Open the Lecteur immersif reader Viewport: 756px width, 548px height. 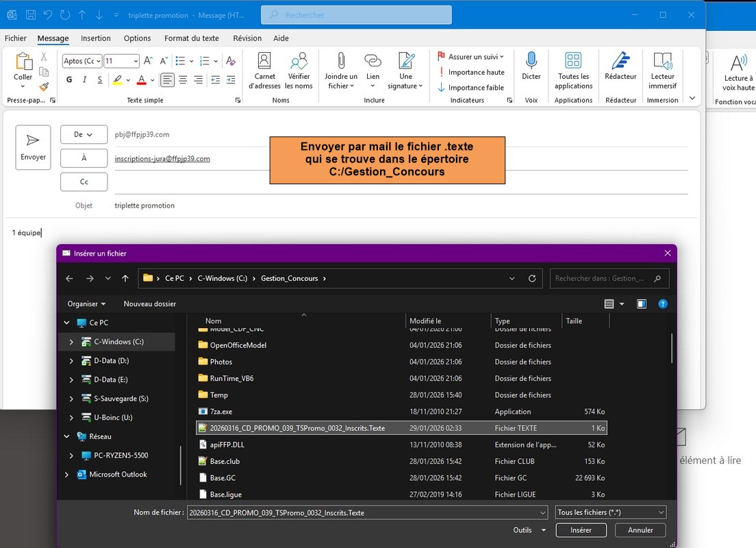click(x=662, y=62)
